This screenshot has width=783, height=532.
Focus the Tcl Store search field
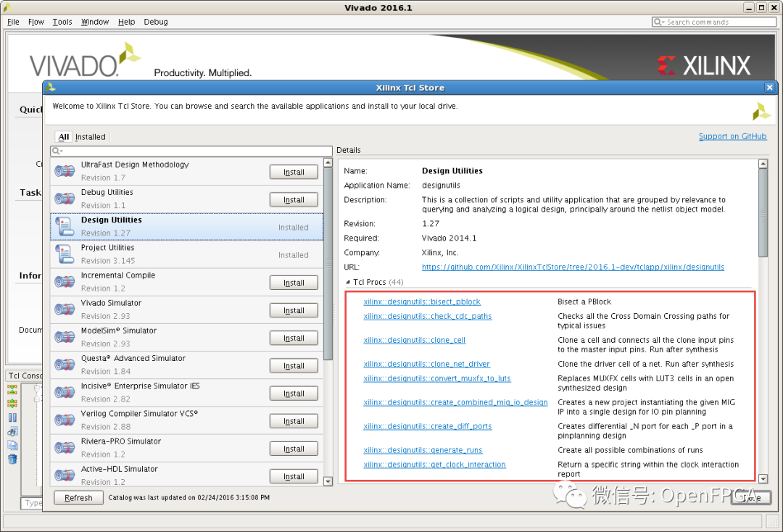(191, 151)
